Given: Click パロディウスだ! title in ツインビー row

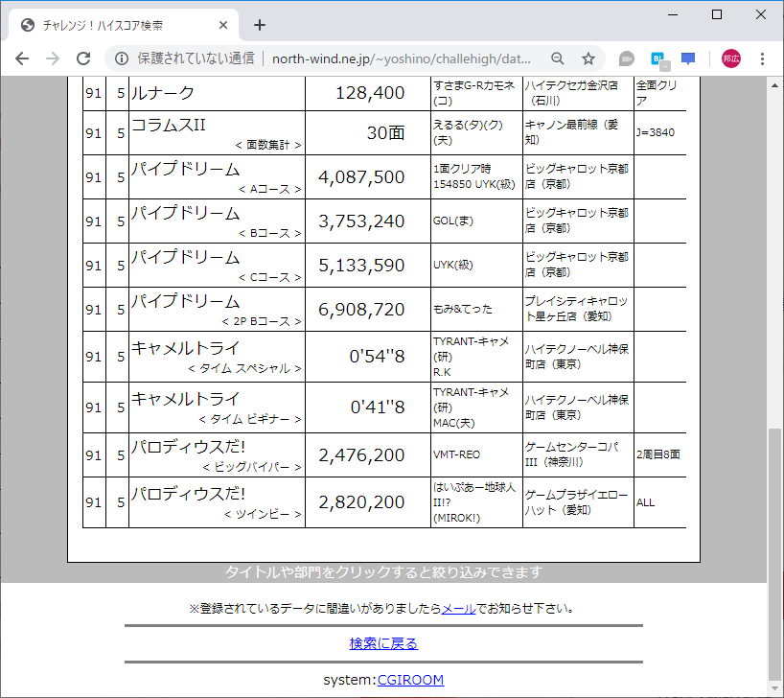Looking at the screenshot, I should (x=188, y=494).
